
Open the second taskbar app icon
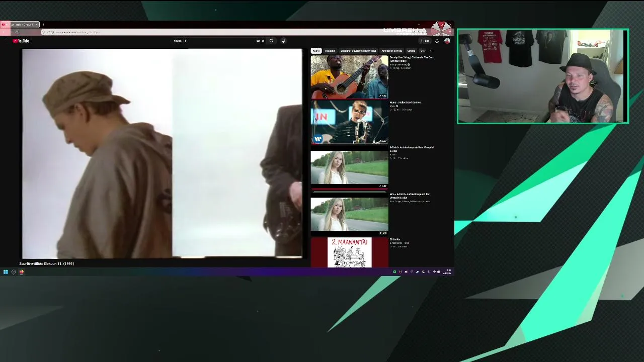pyautogui.click(x=14, y=272)
